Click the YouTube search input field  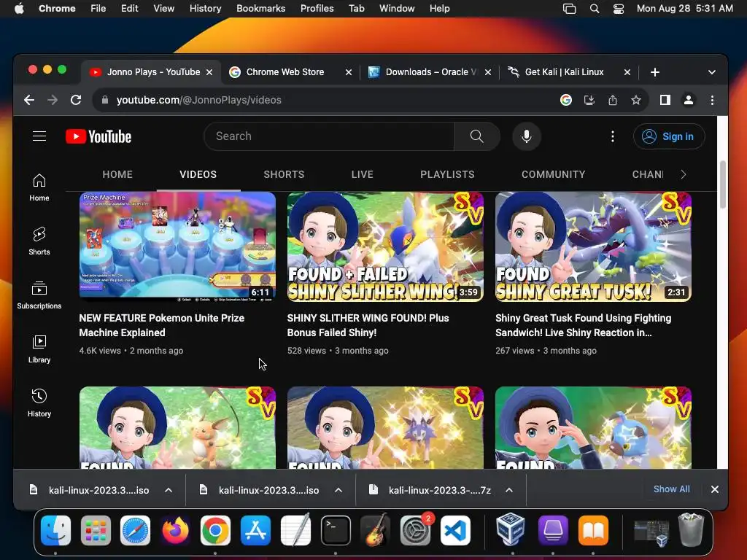(x=329, y=136)
